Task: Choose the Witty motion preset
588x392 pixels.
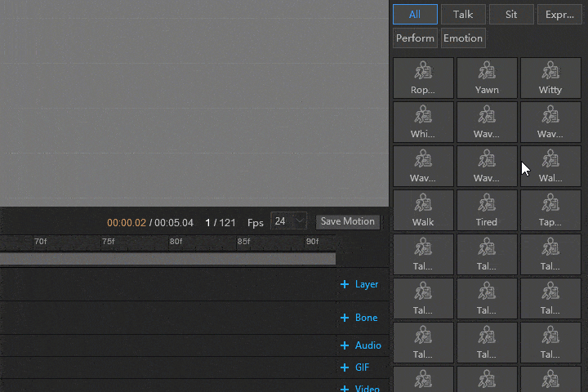Action: [x=550, y=78]
